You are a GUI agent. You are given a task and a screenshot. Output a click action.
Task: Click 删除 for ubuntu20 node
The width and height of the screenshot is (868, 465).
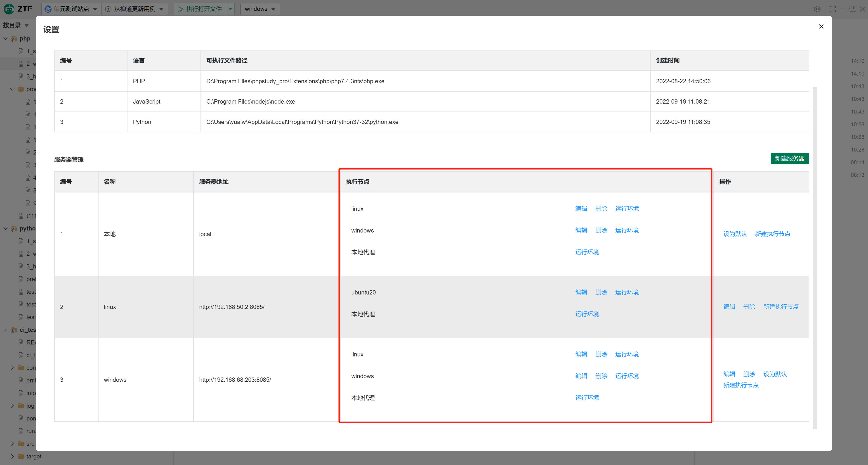(x=601, y=292)
